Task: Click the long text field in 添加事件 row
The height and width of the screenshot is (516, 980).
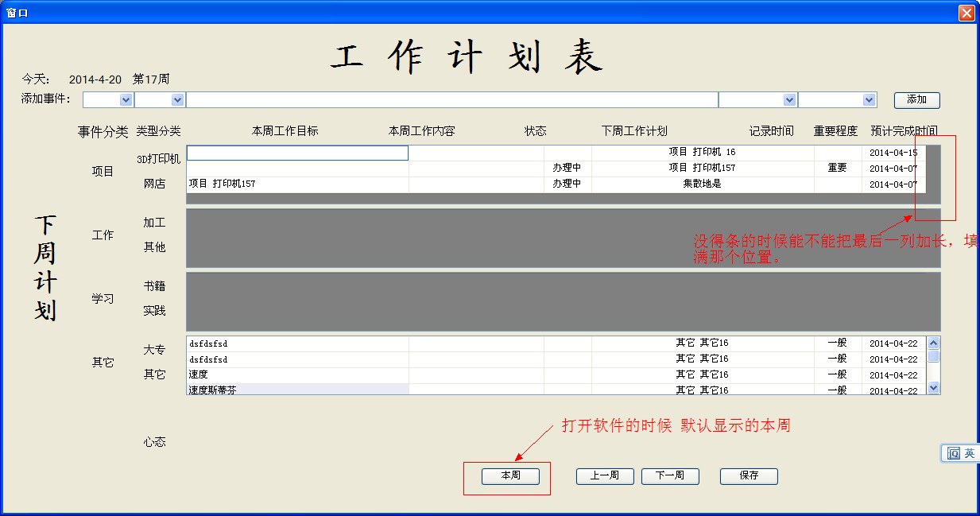Action: (x=451, y=100)
